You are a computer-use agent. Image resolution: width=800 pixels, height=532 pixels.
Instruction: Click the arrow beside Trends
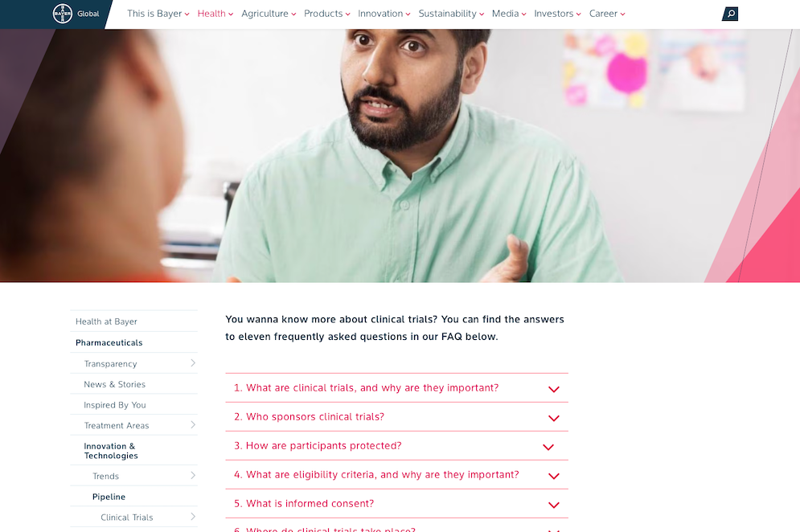(x=193, y=476)
